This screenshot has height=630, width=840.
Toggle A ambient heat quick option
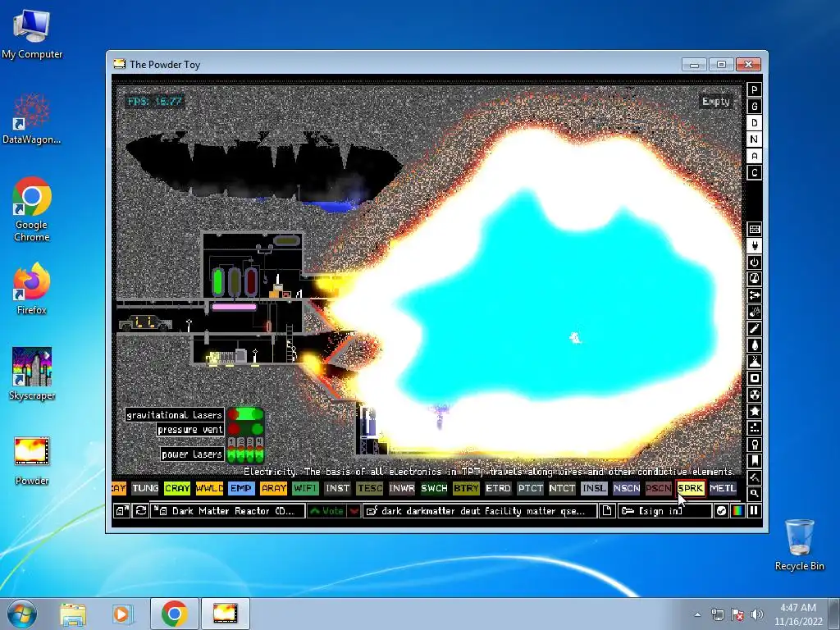click(x=755, y=157)
